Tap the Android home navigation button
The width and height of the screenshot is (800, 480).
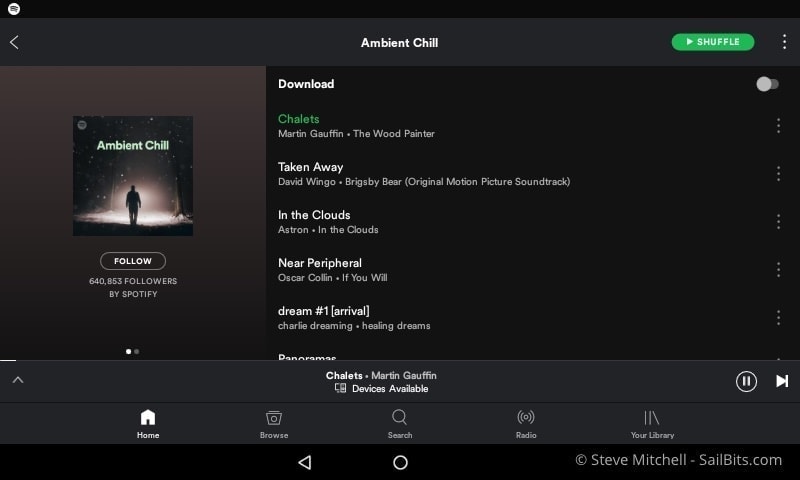[401, 462]
